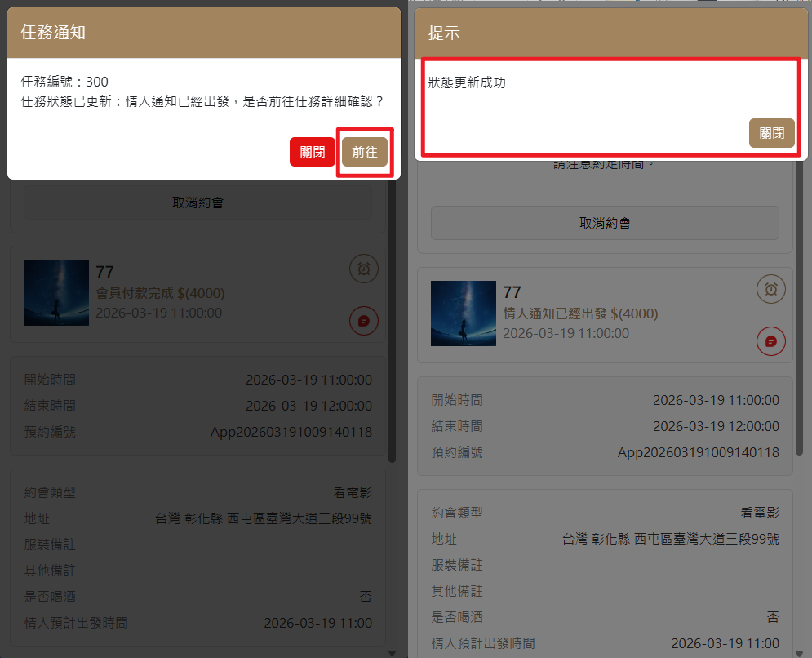Viewport: 812px width, 658px height.
Task: Click right panel vertical scrollbar
Action: pos(799,309)
